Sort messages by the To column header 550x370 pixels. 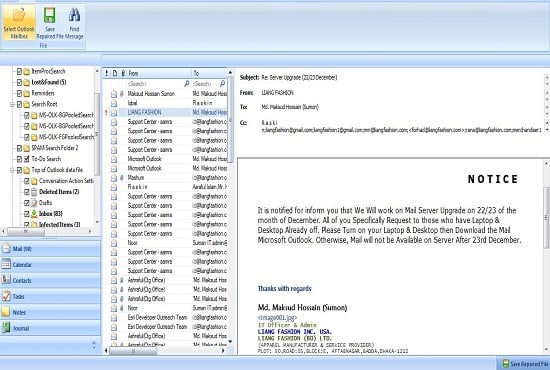209,73
